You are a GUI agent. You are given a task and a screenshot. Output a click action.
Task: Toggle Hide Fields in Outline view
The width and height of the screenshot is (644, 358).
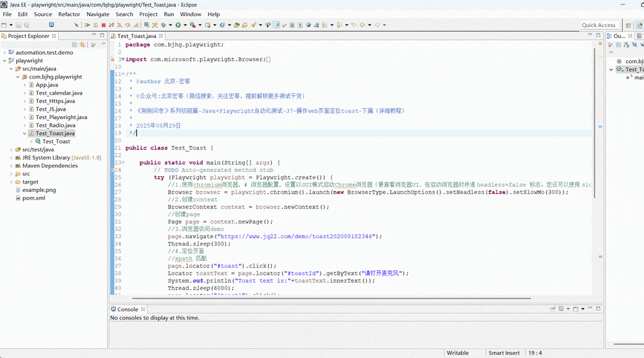634,44
